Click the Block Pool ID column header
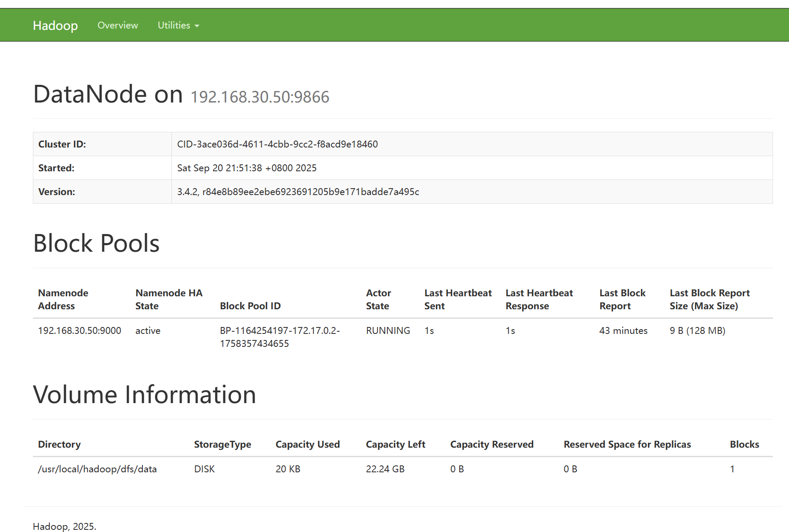789x532 pixels. click(250, 306)
